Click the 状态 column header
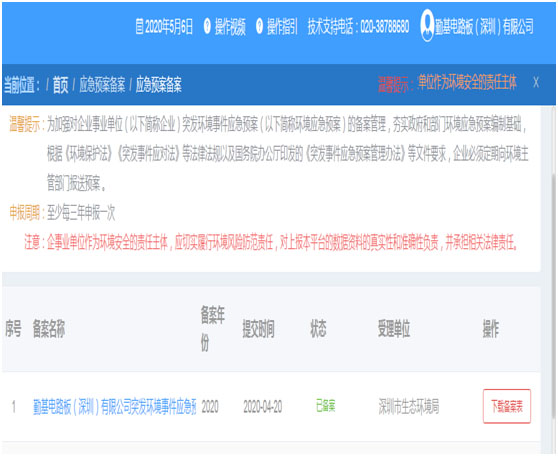 point(318,329)
